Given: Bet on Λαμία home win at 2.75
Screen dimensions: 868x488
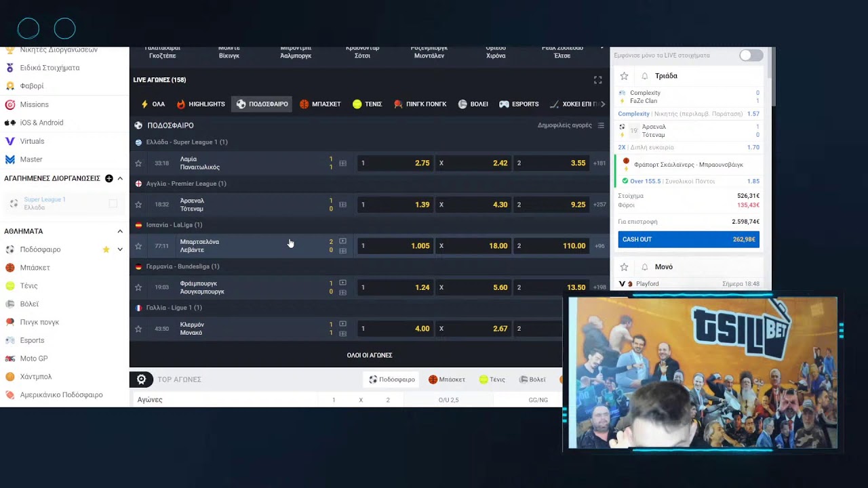Looking at the screenshot, I should pos(395,163).
